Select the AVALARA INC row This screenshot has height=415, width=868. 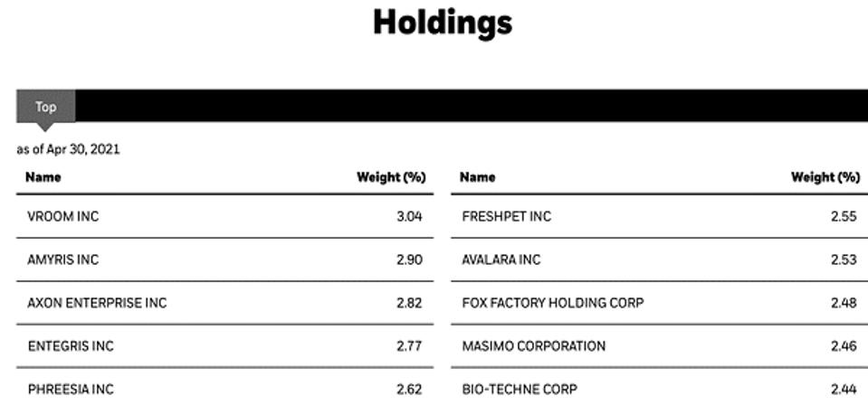(501, 259)
